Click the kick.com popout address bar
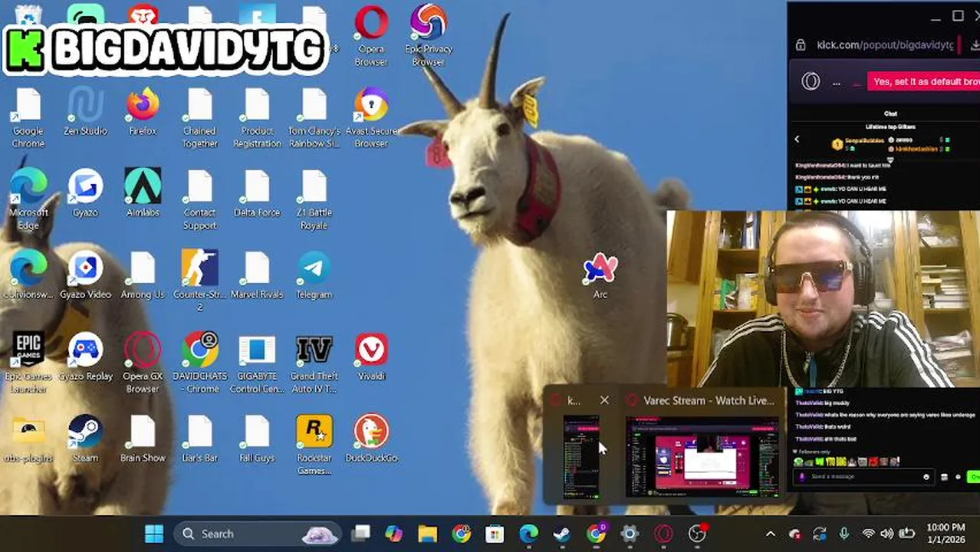Viewport: 980px width, 552px height. 883,45
